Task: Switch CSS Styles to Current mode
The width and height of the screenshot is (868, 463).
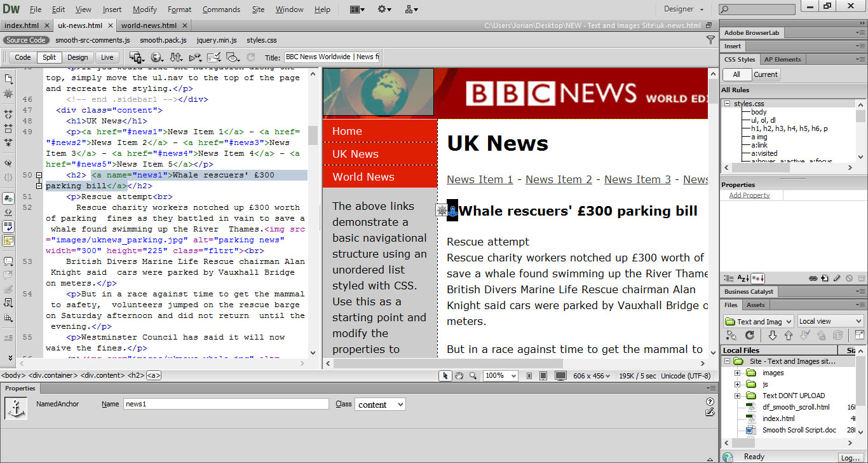Action: (x=765, y=74)
